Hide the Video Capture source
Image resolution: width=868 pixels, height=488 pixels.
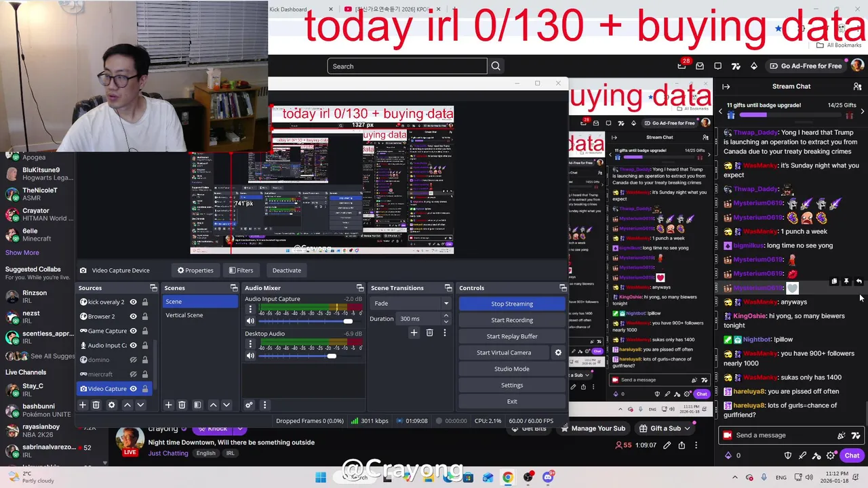click(x=133, y=388)
